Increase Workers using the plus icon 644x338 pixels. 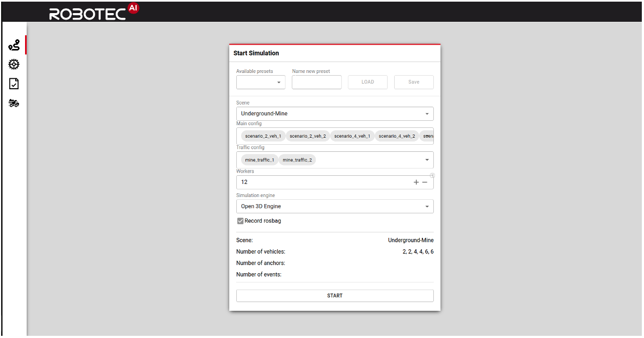[x=416, y=182]
